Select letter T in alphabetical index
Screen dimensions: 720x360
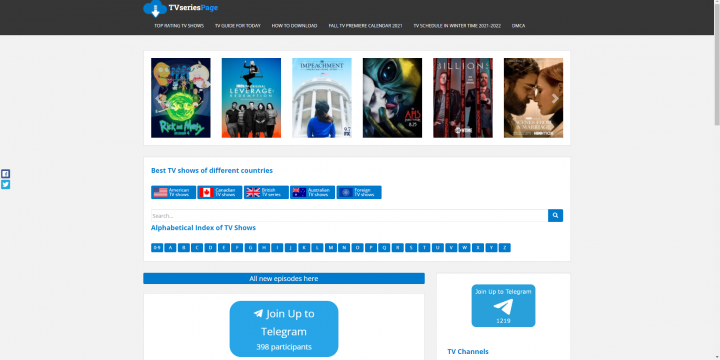coord(424,248)
